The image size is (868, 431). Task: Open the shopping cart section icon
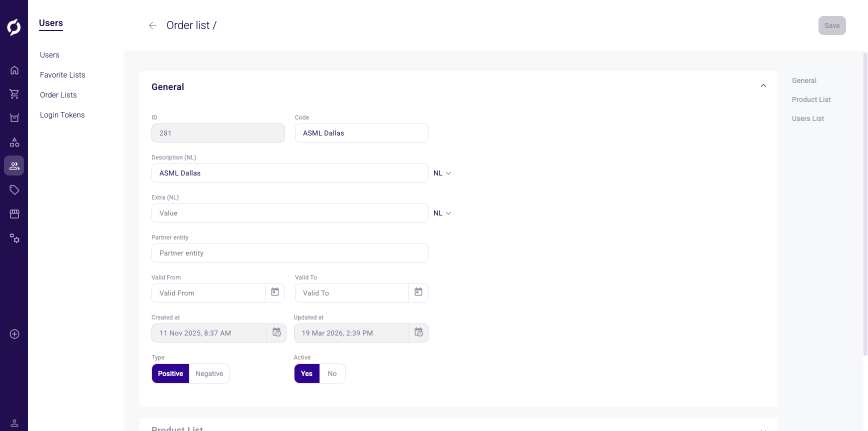(14, 94)
